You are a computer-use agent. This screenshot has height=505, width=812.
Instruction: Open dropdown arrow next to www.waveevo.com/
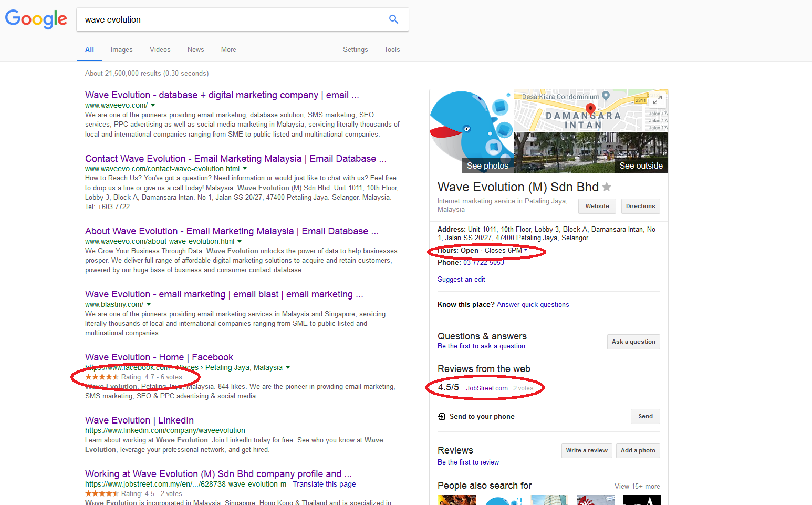(x=153, y=106)
